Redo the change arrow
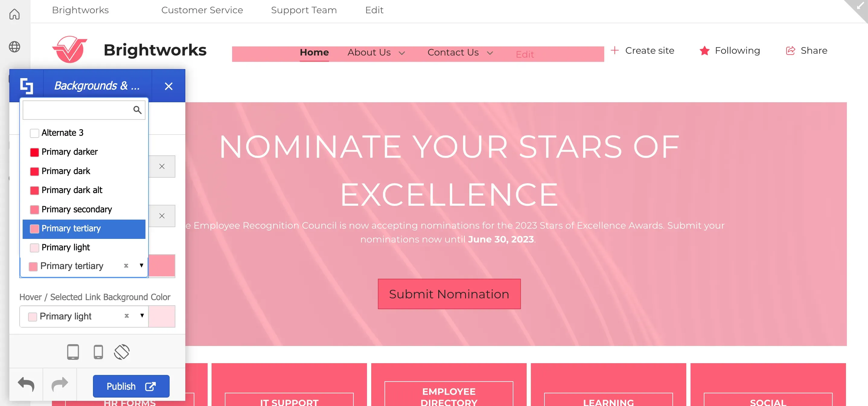The image size is (868, 406). (x=60, y=385)
